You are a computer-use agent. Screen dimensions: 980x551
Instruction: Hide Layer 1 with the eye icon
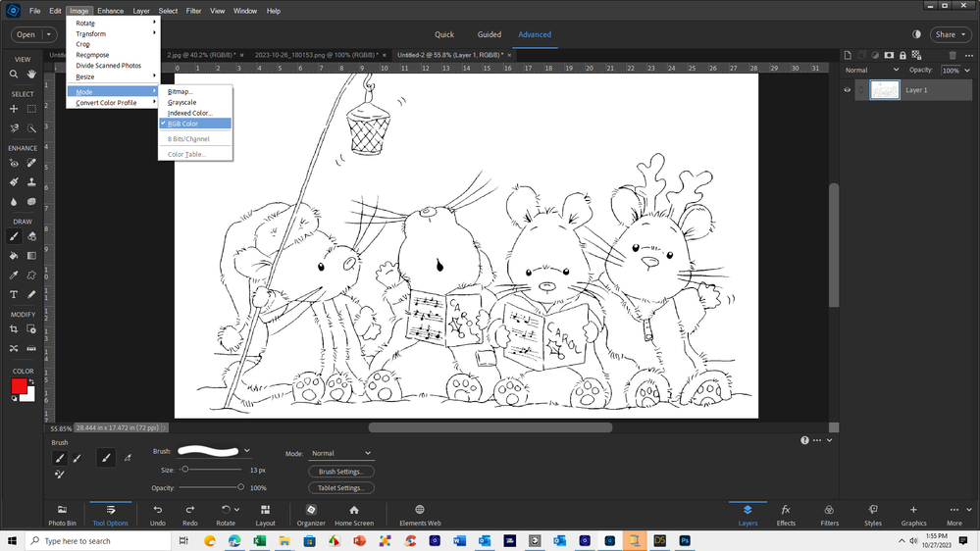[849, 89]
